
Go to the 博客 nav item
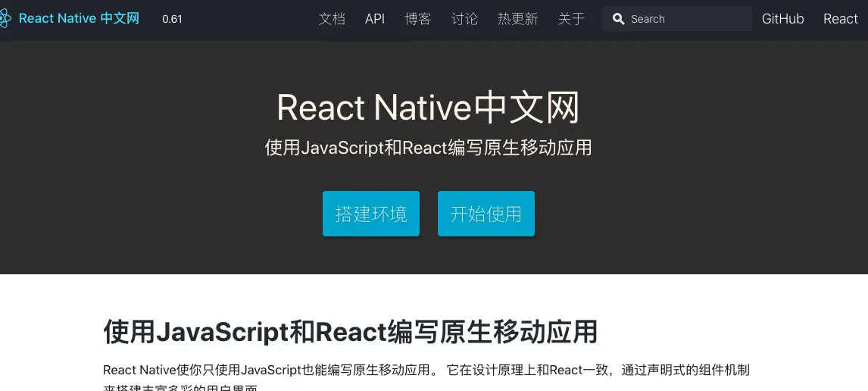point(418,19)
